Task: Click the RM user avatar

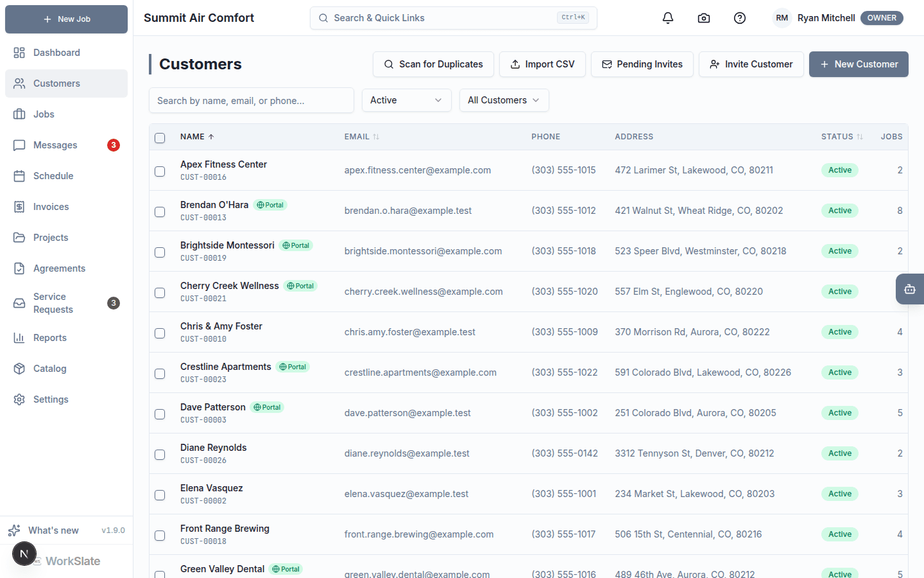Action: click(x=782, y=18)
